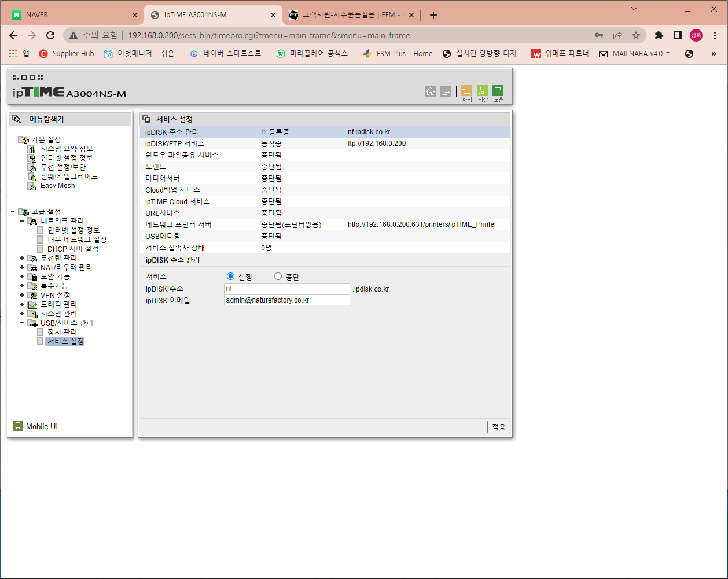728x579 pixels.
Task: Collapse the 고급 설정 tree node
Action: click(x=13, y=212)
